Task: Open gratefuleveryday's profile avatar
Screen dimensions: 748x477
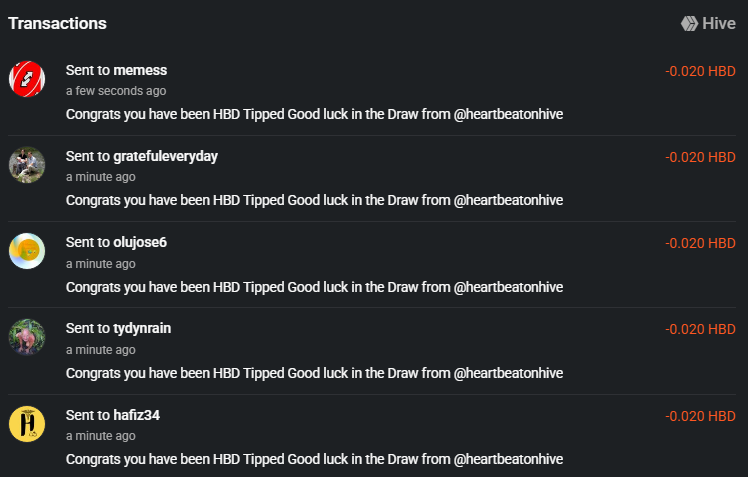Action: click(27, 165)
